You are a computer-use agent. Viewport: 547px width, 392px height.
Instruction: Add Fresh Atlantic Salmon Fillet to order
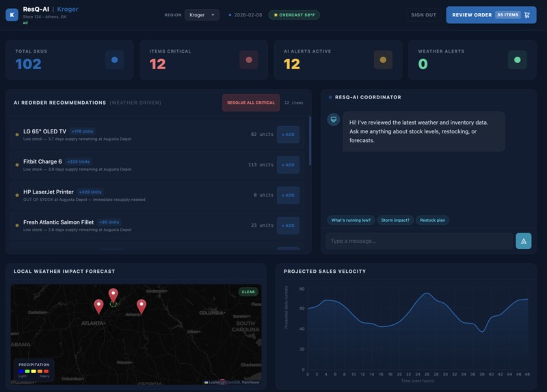288,226
